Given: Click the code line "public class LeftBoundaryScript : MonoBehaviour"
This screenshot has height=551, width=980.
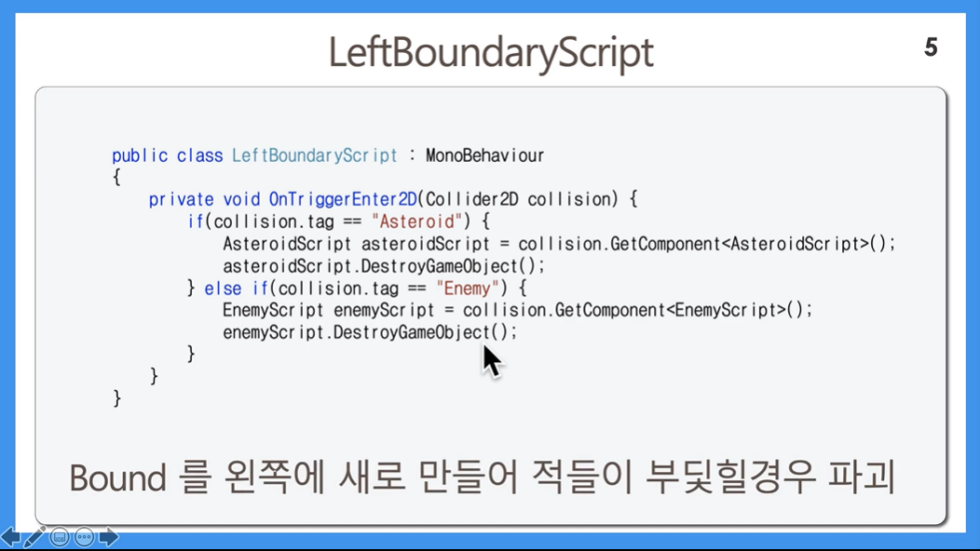Looking at the screenshot, I should point(328,155).
